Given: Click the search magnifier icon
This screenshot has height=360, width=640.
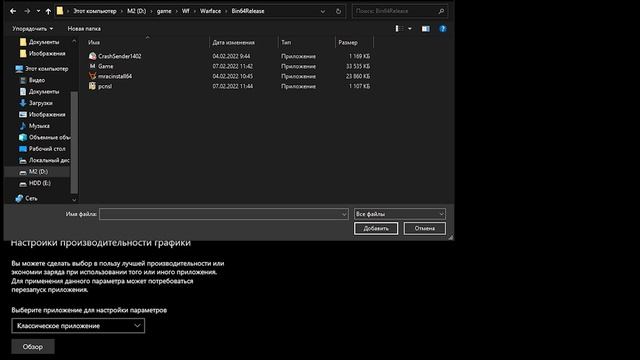Looking at the screenshot, I should pyautogui.click(x=441, y=11).
